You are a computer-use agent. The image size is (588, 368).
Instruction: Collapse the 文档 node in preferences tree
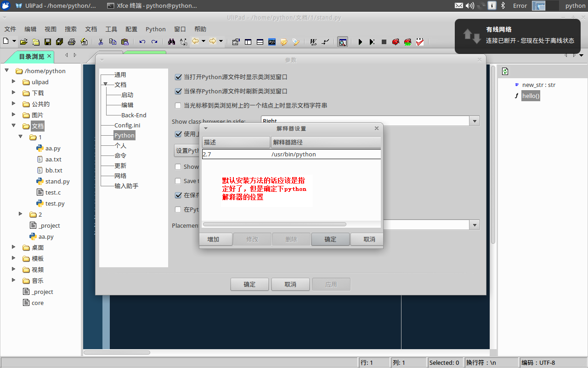pos(105,84)
